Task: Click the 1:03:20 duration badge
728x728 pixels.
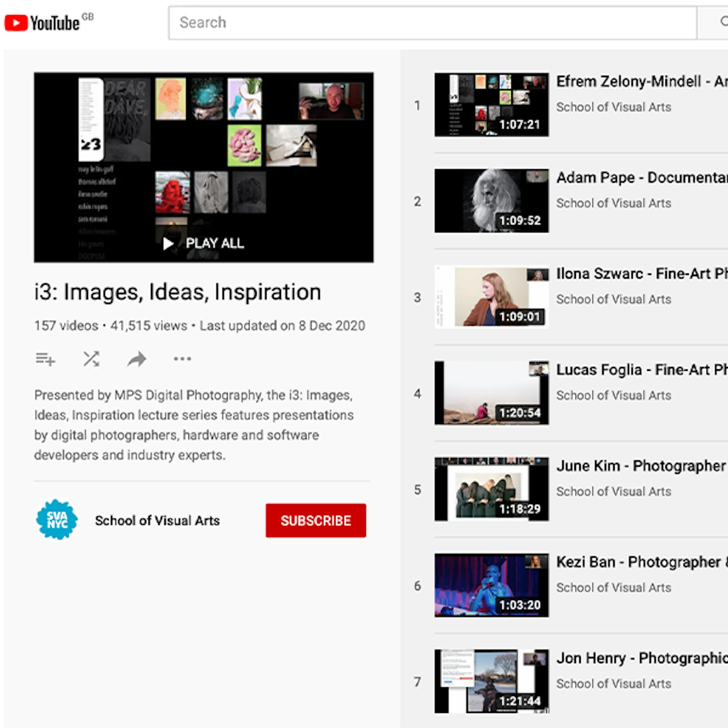Action: click(x=520, y=605)
